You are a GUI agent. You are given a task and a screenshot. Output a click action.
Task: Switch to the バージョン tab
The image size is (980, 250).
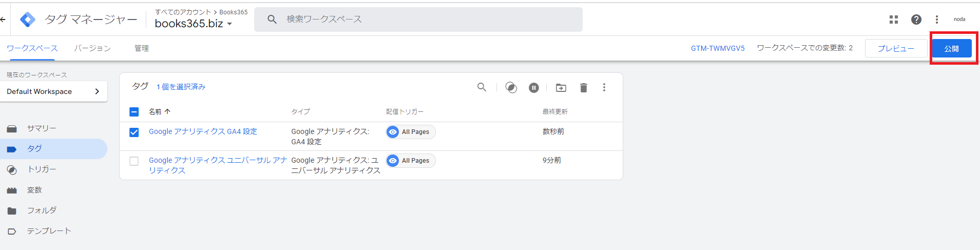tap(92, 48)
